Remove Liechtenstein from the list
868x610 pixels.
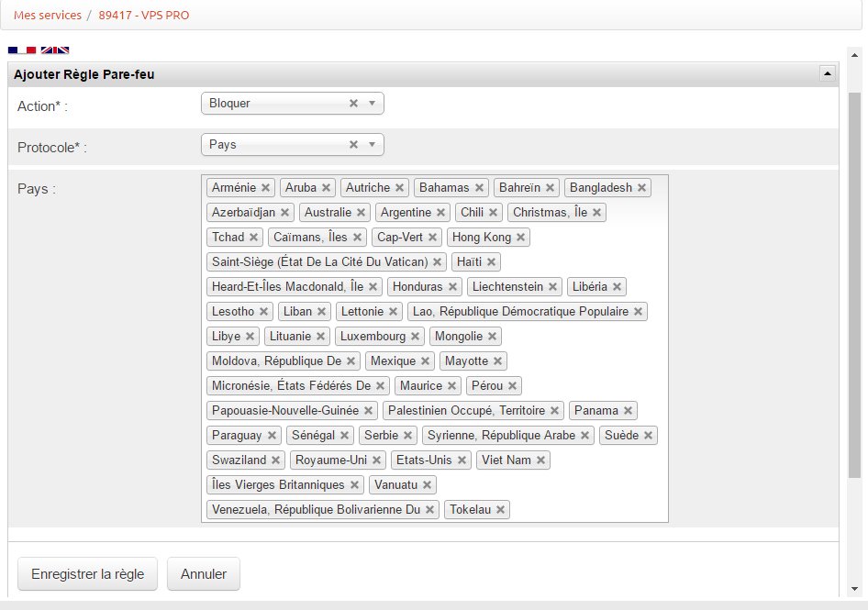[553, 287]
